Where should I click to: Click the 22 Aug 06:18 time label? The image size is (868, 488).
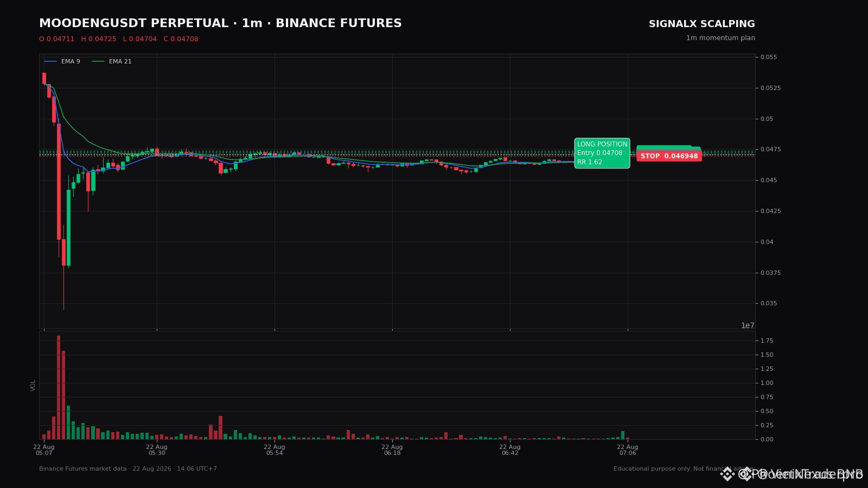click(392, 450)
